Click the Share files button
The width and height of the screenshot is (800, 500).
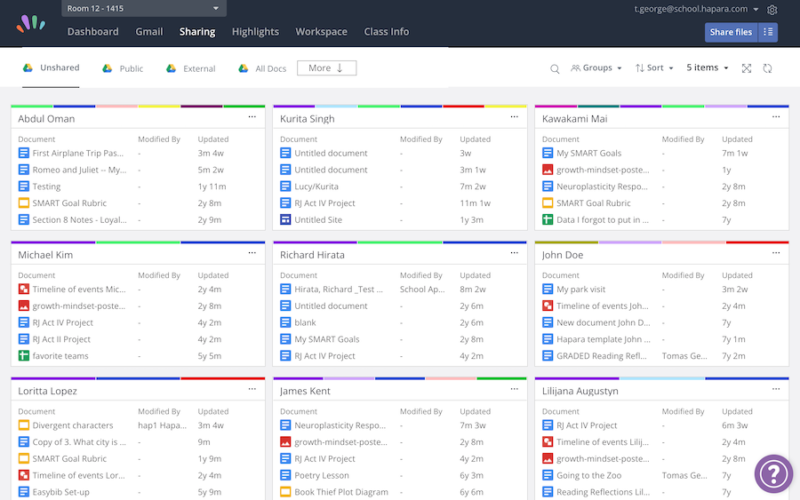point(731,32)
